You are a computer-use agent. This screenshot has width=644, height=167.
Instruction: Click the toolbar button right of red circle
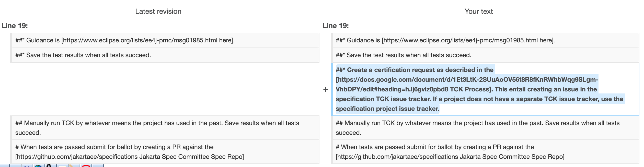[x=98, y=166]
